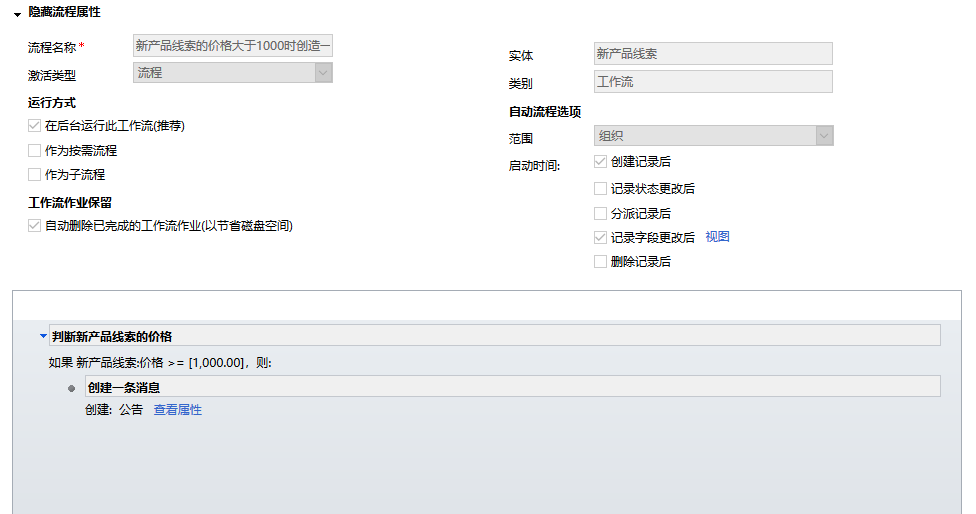Open the 查看属性 link
Viewport: 976px width, 514px height.
(x=177, y=410)
